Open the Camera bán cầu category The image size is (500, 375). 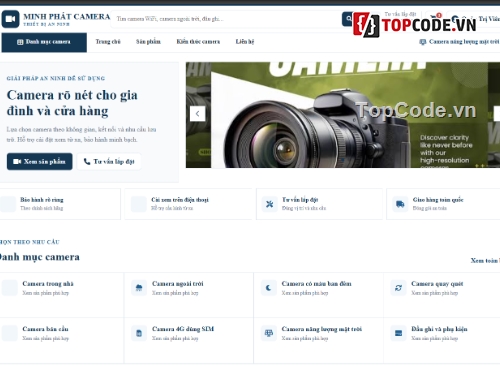(x=62, y=340)
